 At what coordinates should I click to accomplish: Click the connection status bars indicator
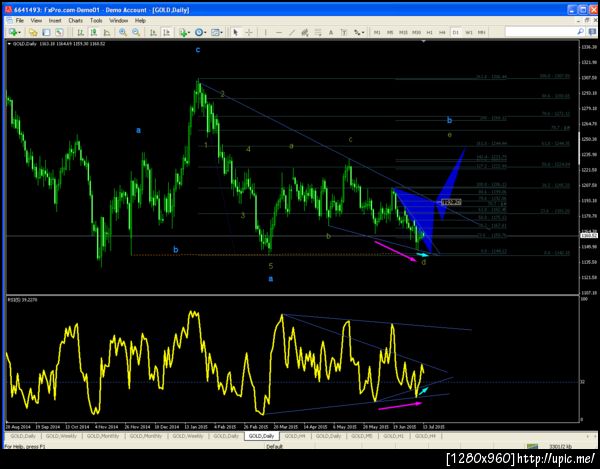pyautogui.click(x=532, y=446)
